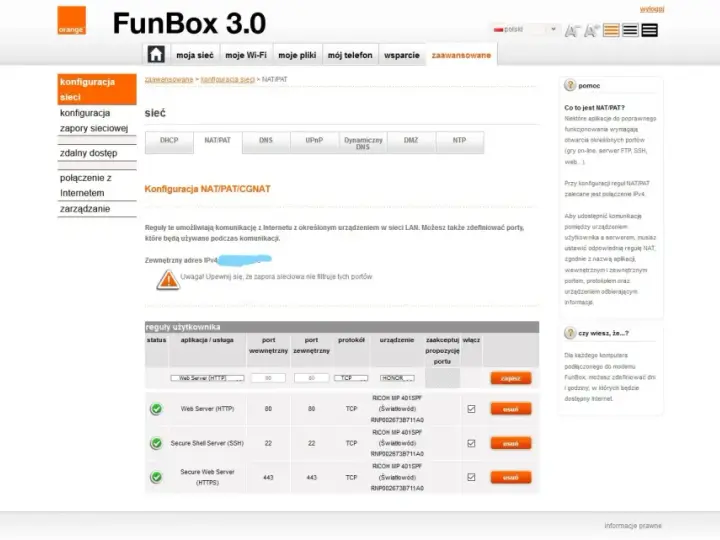Open the polski language dropdown
This screenshot has height=540, width=720.
526,29
